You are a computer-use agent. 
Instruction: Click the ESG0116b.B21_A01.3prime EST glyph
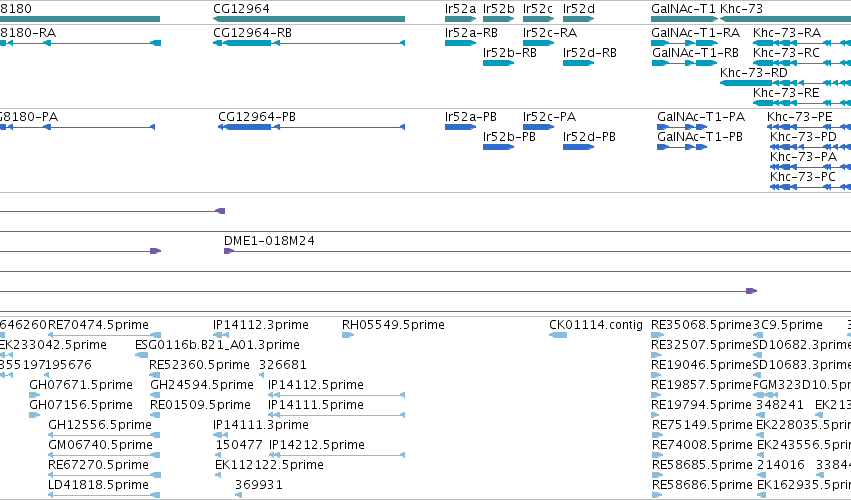141,355
